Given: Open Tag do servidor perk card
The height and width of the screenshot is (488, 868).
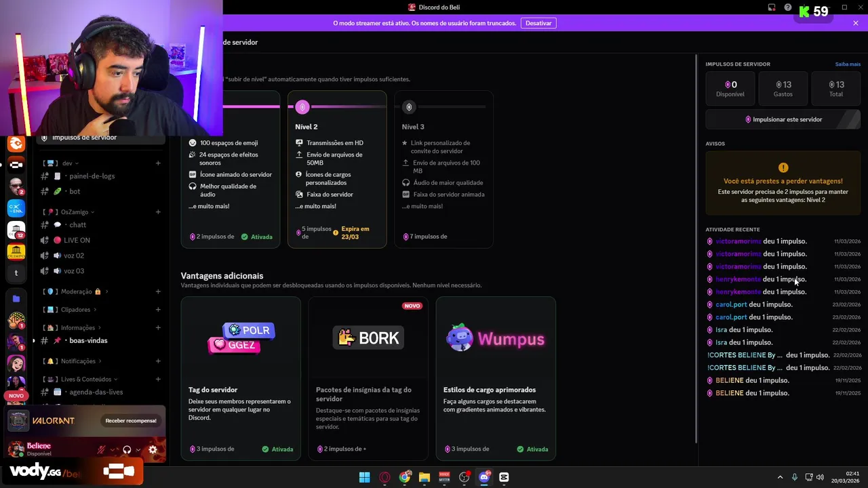Looking at the screenshot, I should click(x=241, y=379).
